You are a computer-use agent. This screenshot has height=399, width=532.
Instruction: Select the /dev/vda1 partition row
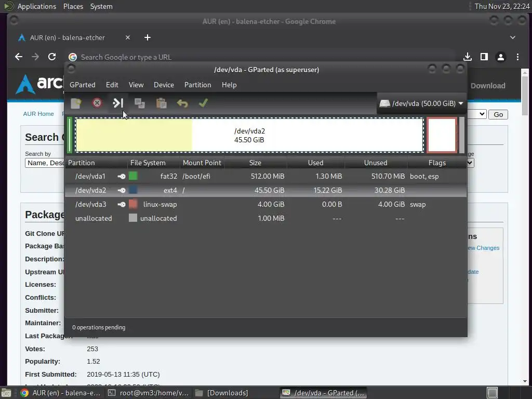point(265,177)
